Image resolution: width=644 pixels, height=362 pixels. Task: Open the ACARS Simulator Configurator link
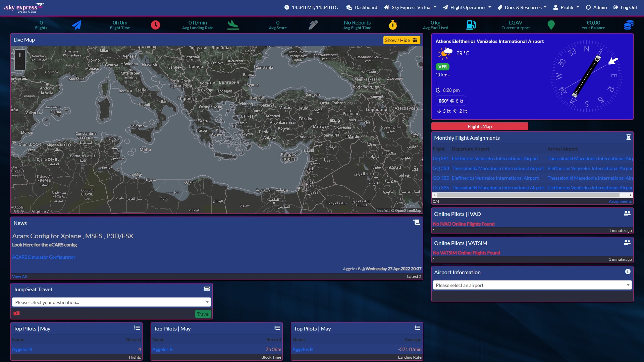44,257
